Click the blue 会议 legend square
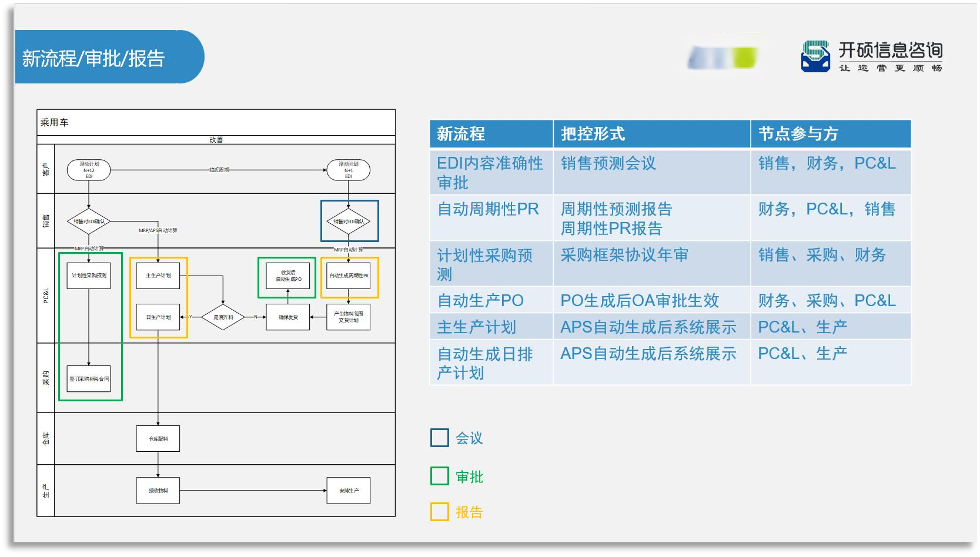This screenshot has width=980, height=557. tap(439, 438)
